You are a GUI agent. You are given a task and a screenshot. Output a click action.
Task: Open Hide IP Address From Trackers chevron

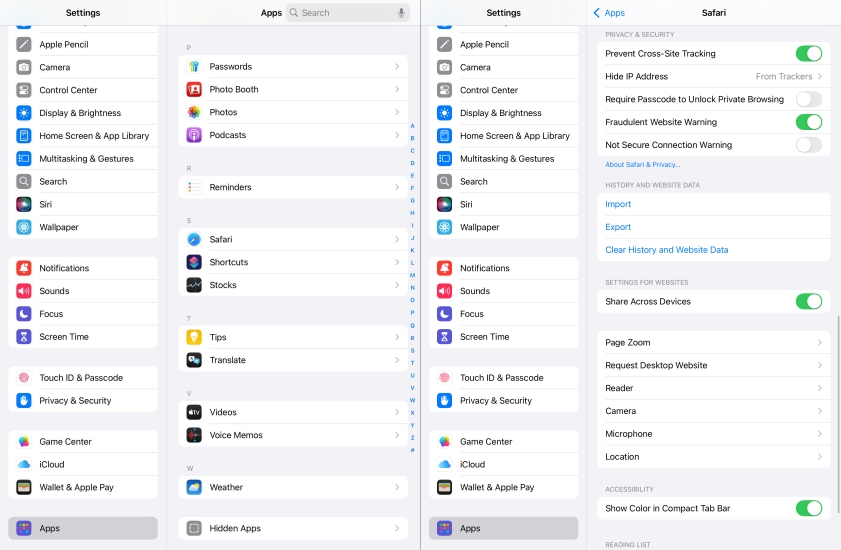point(820,76)
